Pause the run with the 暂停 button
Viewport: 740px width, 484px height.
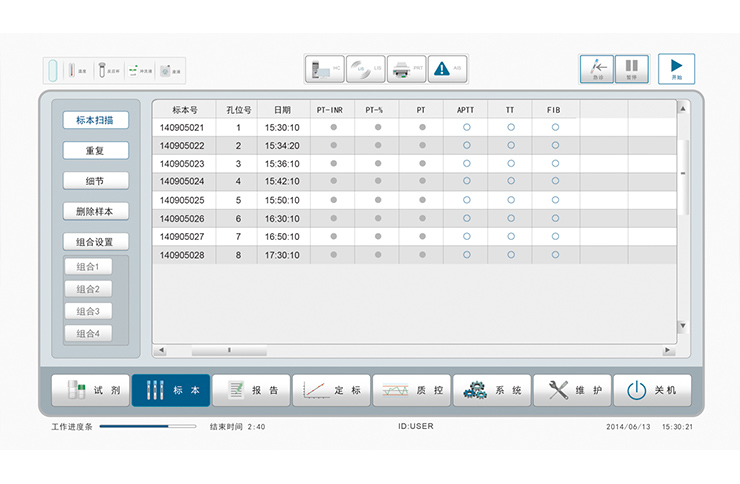[631, 69]
